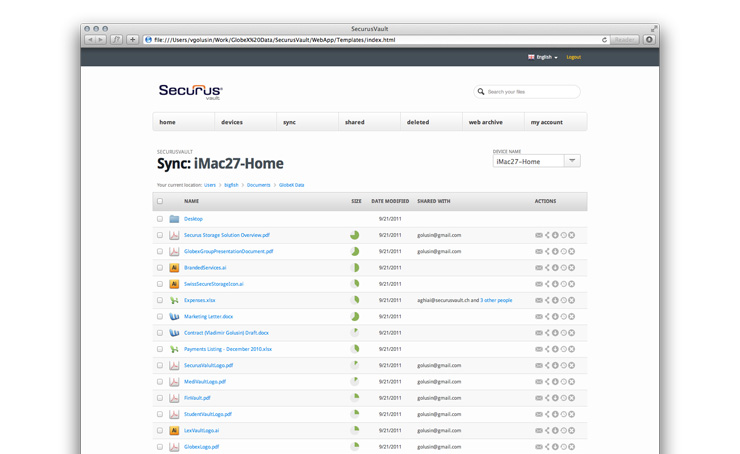Click the iMac27-Home device name field

[528, 161]
